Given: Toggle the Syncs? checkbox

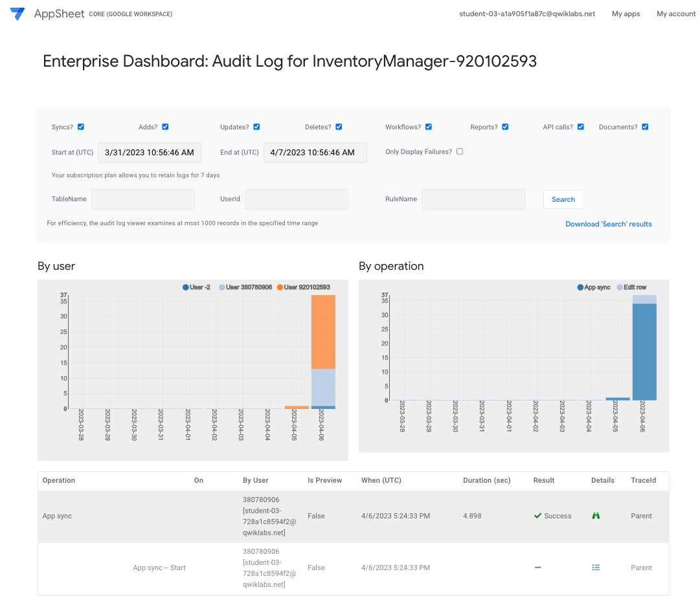Looking at the screenshot, I should [x=81, y=127].
